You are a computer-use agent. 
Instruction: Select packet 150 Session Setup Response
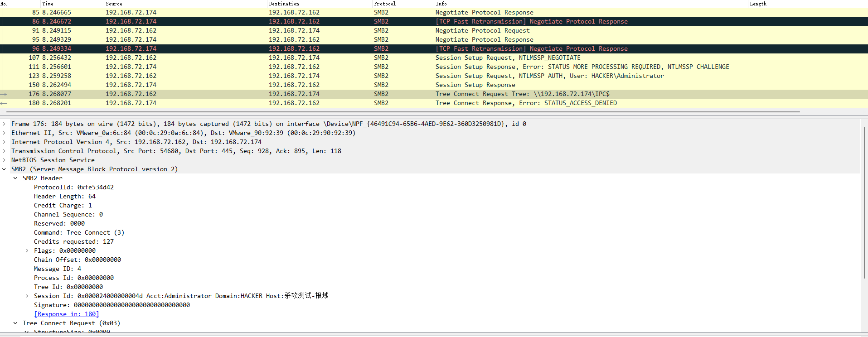click(x=434, y=85)
